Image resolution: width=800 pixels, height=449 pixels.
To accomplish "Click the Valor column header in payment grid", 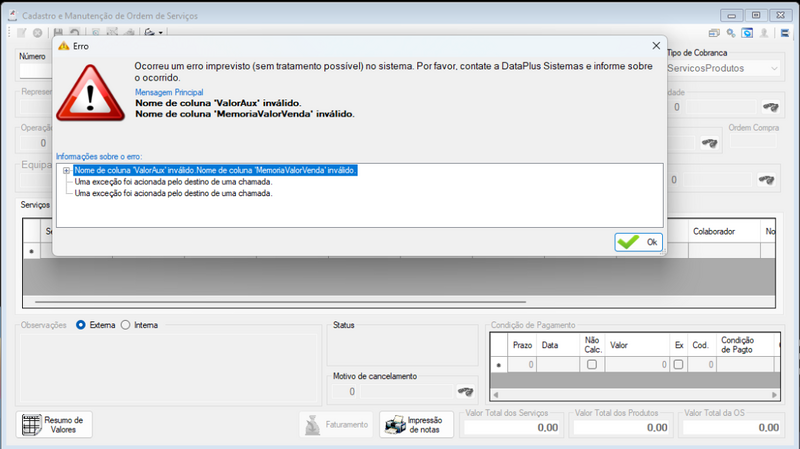I will click(x=637, y=345).
